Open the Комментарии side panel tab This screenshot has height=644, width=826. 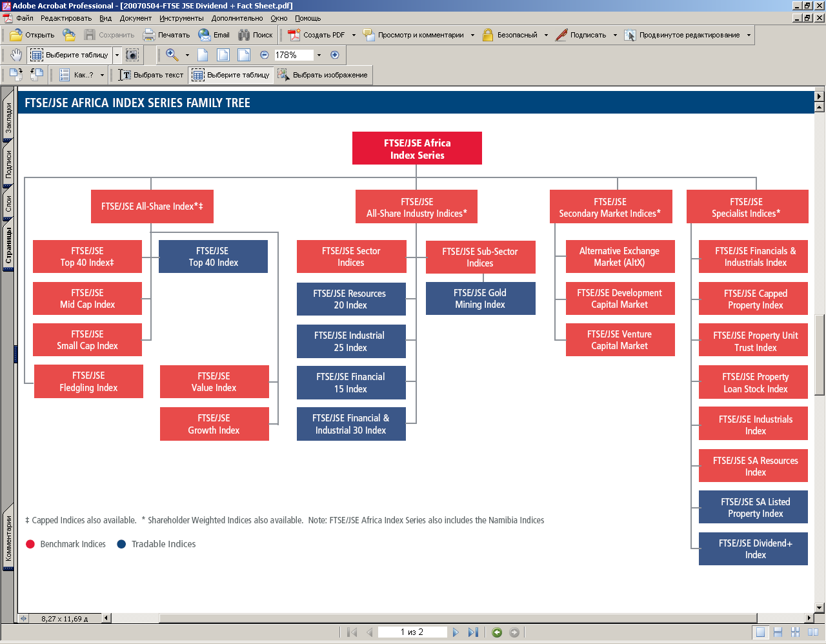coord(8,538)
